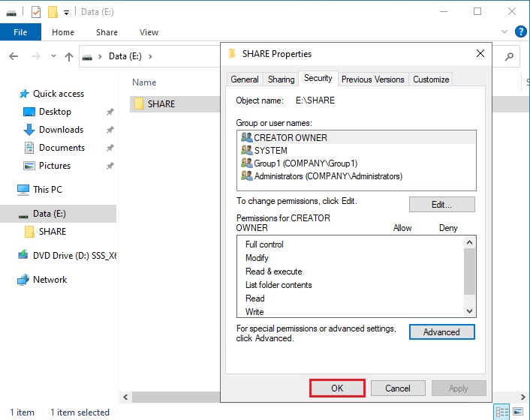Click the DVD Drive (D:) icon

pyautogui.click(x=23, y=256)
